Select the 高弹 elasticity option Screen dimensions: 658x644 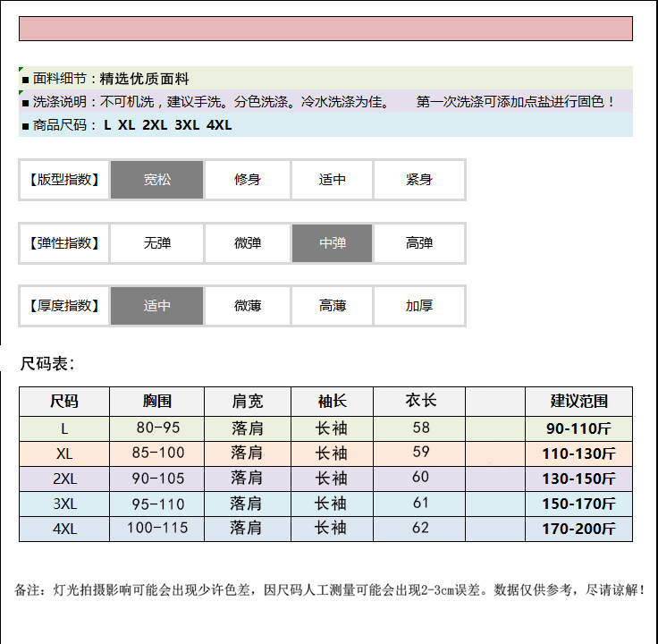tap(419, 243)
